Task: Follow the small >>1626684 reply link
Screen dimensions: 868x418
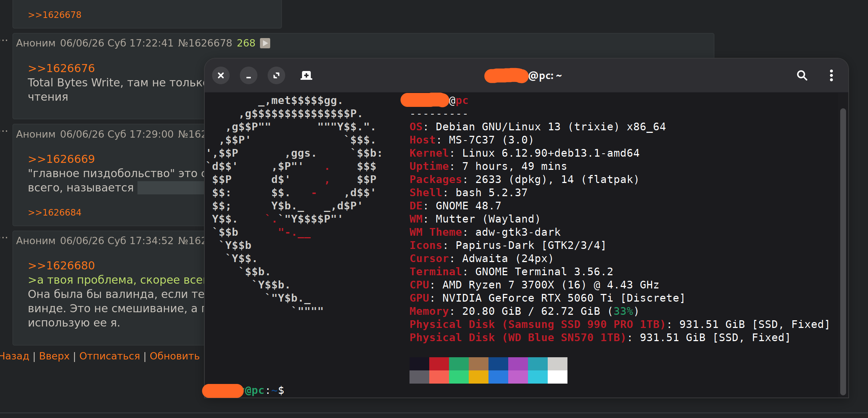Action: 54,213
